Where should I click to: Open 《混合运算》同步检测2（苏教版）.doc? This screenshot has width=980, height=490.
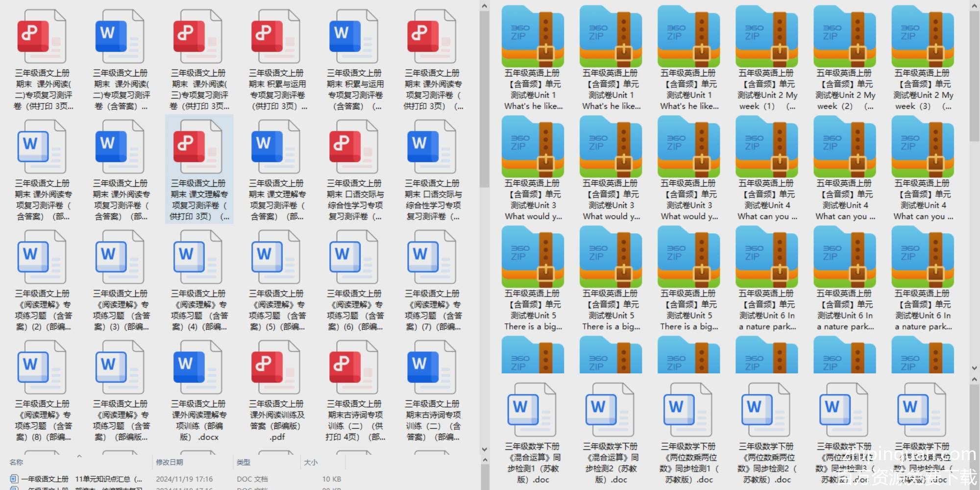pyautogui.click(x=611, y=433)
